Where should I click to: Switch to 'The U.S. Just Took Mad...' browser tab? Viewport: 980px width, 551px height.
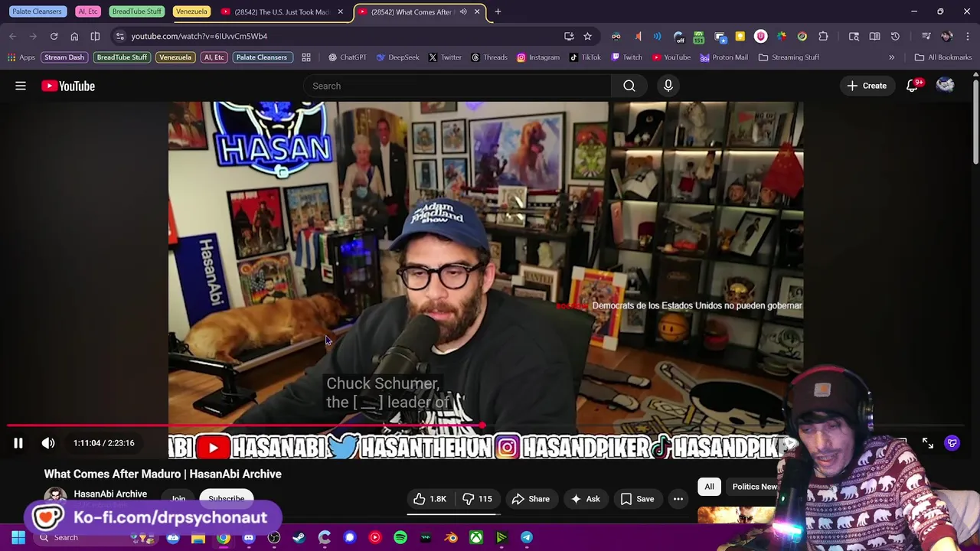(283, 11)
